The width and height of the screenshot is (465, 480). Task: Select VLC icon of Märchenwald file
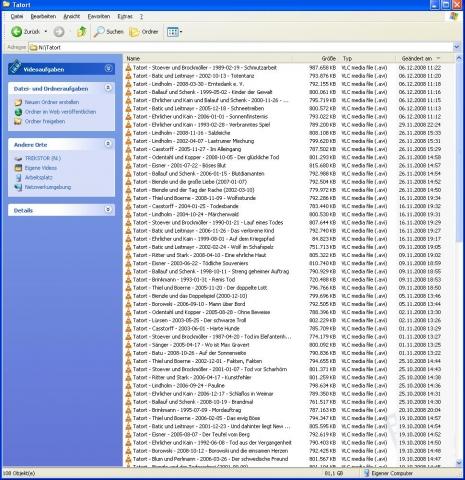[x=128, y=214]
